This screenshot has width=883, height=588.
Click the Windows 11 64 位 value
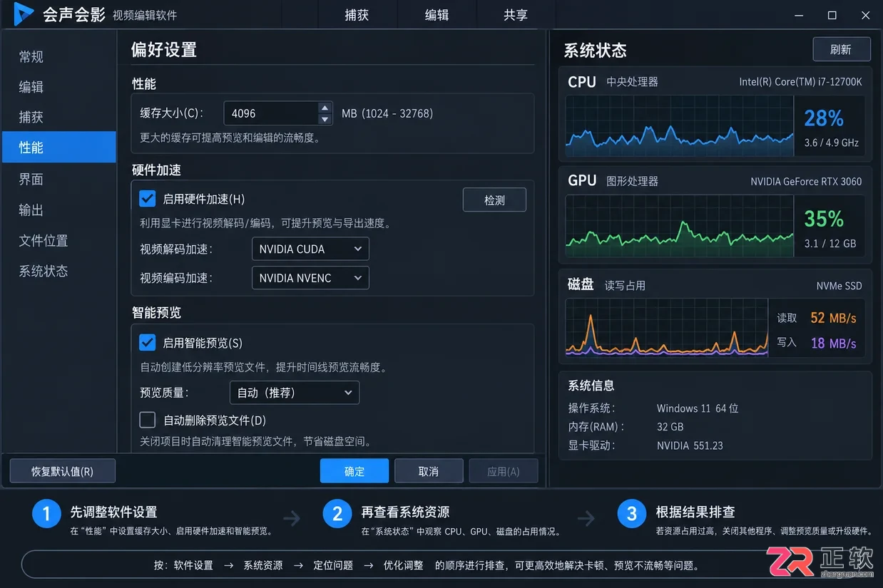point(698,408)
